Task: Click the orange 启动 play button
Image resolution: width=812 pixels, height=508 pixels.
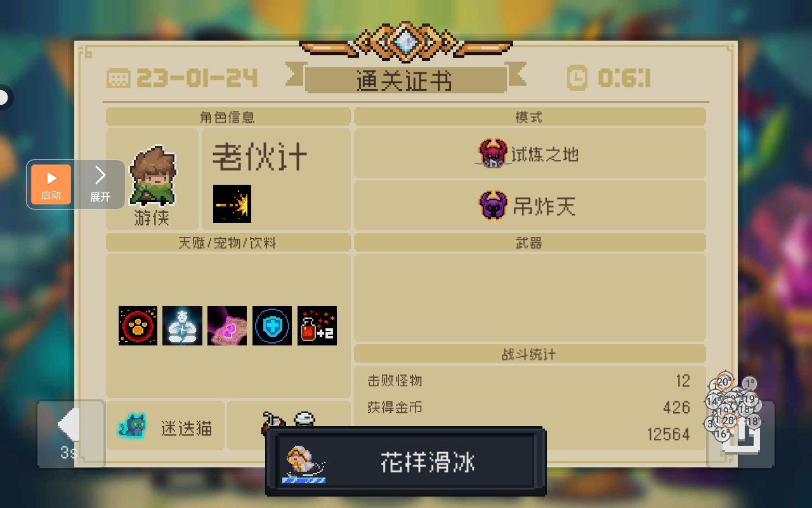Action: [x=51, y=184]
